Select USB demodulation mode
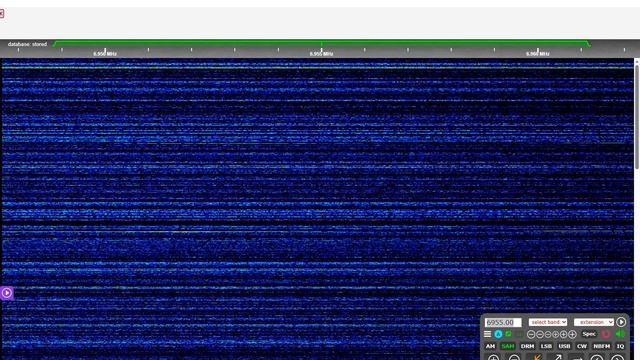640x360 pixels. coord(564,346)
